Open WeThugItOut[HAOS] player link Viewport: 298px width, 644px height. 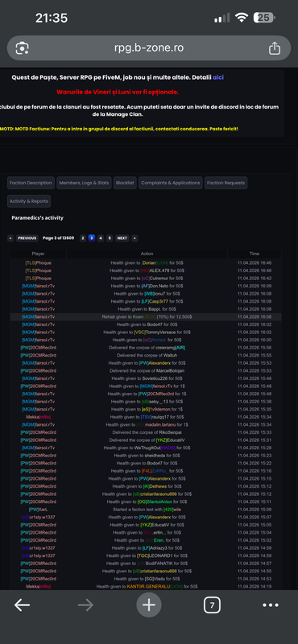pyautogui.click(x=155, y=448)
